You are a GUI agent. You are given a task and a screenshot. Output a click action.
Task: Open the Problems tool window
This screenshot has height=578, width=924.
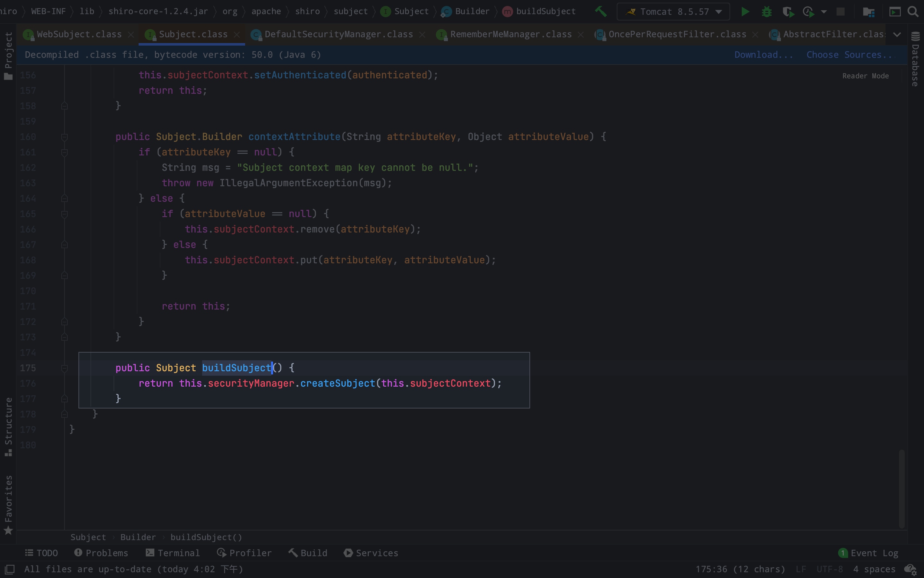(x=101, y=553)
